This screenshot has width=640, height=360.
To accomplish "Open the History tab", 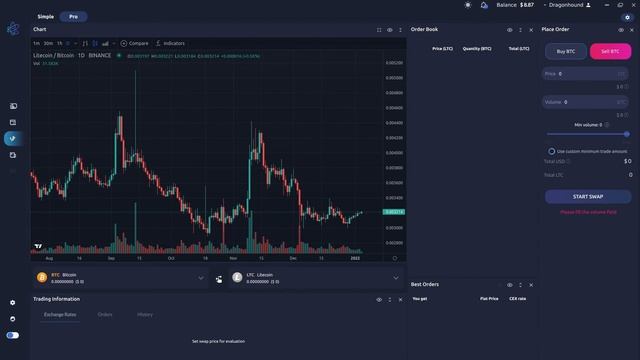I will 145,315.
